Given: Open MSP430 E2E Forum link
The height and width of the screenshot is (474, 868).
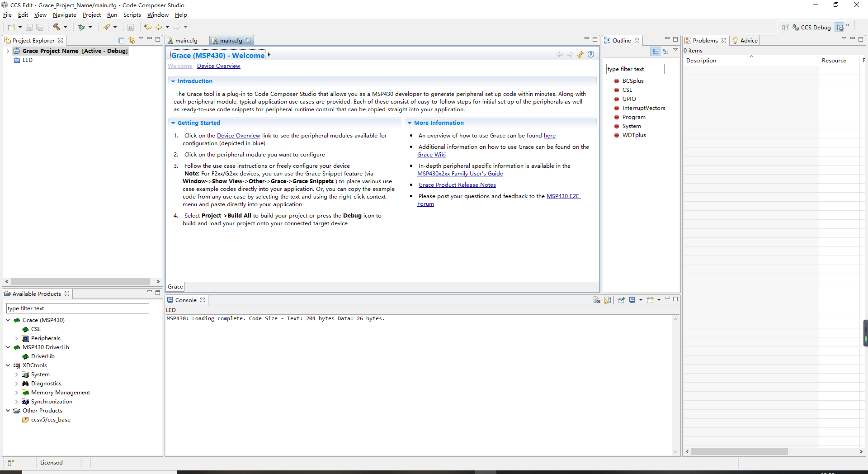Looking at the screenshot, I should click(x=563, y=196).
